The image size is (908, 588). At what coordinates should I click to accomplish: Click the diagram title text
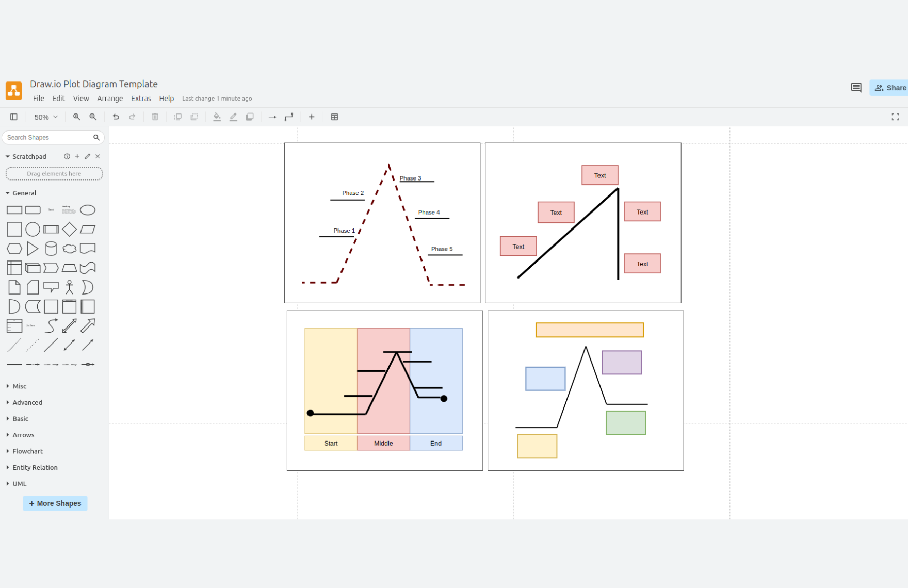pos(94,84)
